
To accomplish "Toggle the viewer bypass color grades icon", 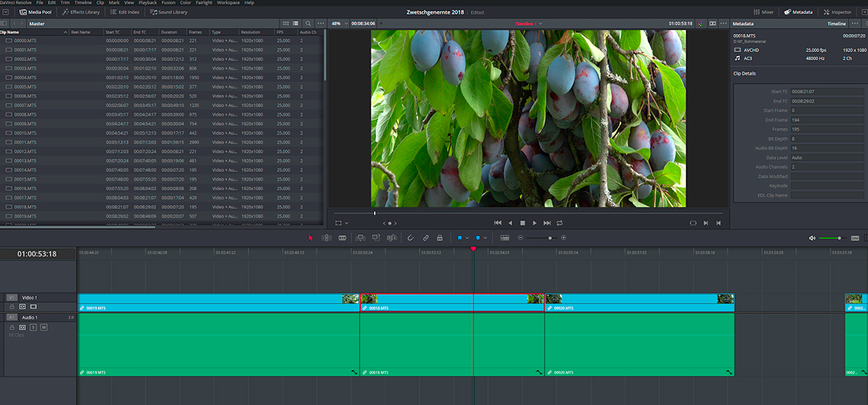I will click(701, 24).
